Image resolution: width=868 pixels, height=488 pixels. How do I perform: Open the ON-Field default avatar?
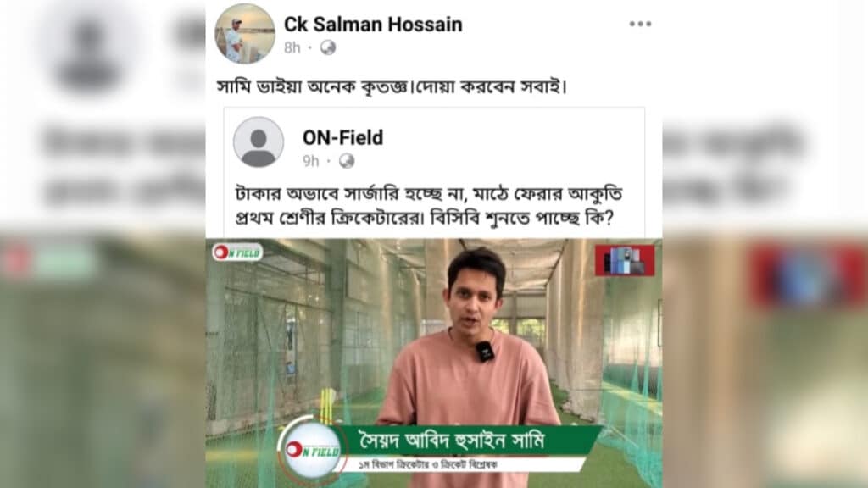pyautogui.click(x=259, y=141)
